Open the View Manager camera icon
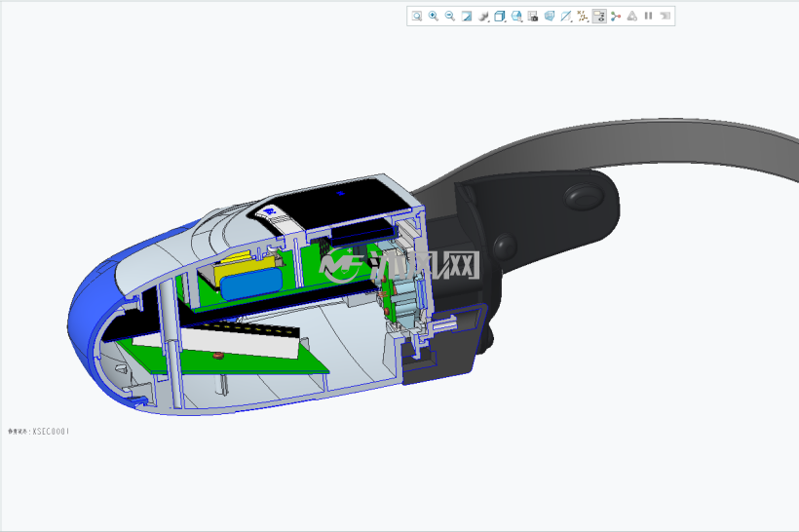This screenshot has height=532, width=799. click(533, 17)
